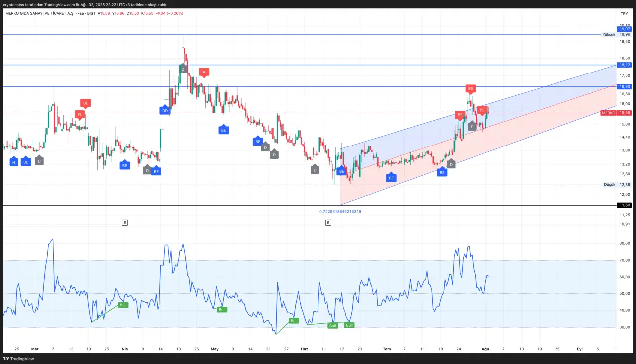Click the Ağu month label on time axis

pos(485,349)
